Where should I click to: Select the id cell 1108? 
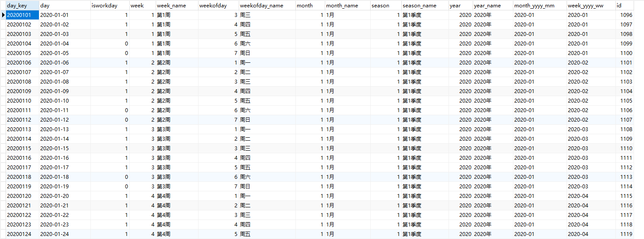pos(625,129)
